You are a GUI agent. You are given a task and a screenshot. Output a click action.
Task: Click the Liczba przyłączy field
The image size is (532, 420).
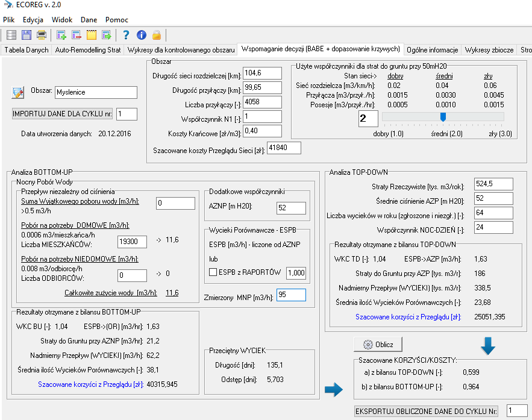[262, 102]
